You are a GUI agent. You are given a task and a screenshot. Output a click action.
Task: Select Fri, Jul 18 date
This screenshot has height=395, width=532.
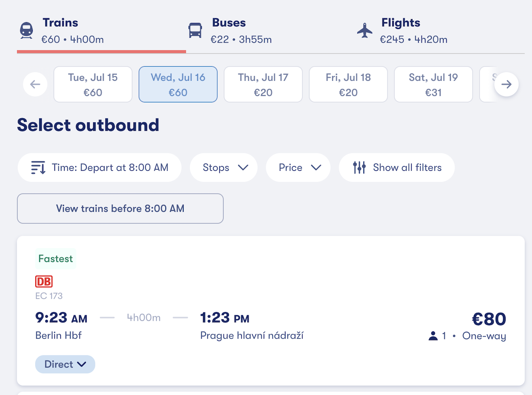coord(348,84)
